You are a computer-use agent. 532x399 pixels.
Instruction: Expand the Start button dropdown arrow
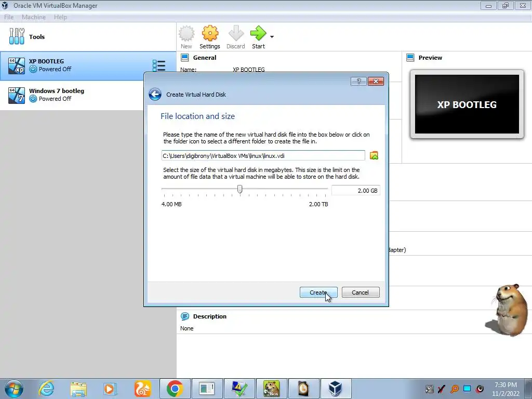coord(272,37)
